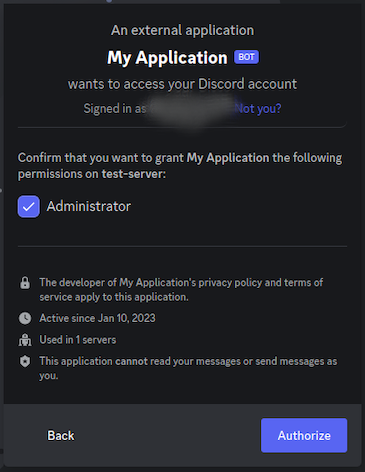Click the blurred signed-in username
Viewport: 365px width, 472px height.
191,109
